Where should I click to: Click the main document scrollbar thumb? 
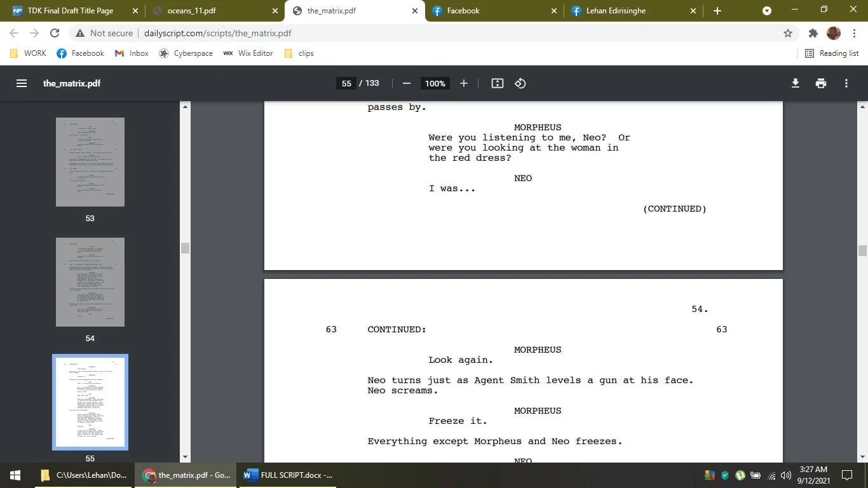point(862,250)
